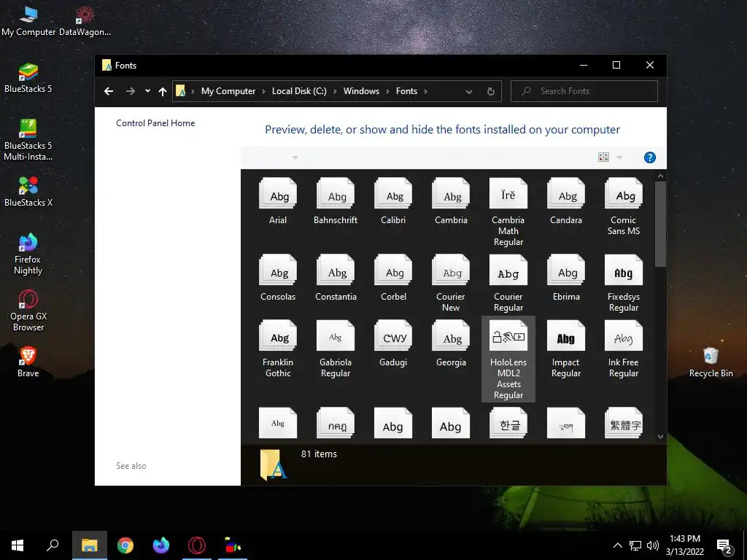Refresh the Fonts folder view

(491, 91)
